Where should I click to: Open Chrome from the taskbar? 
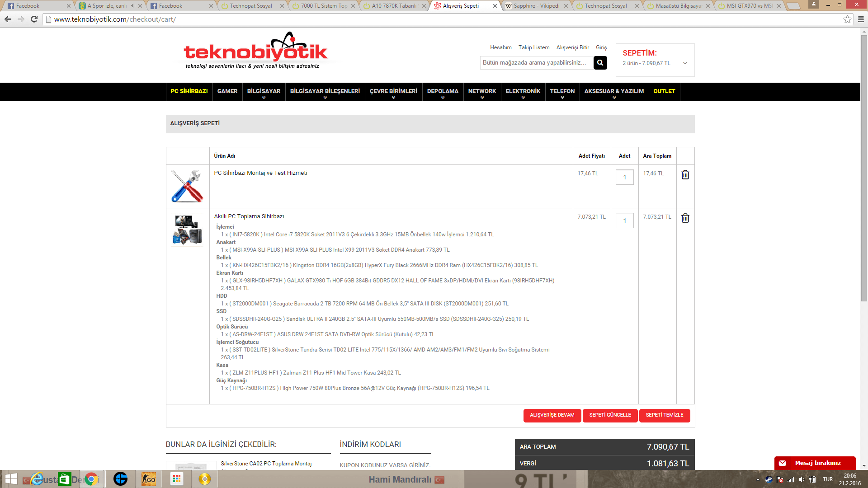coord(92,479)
